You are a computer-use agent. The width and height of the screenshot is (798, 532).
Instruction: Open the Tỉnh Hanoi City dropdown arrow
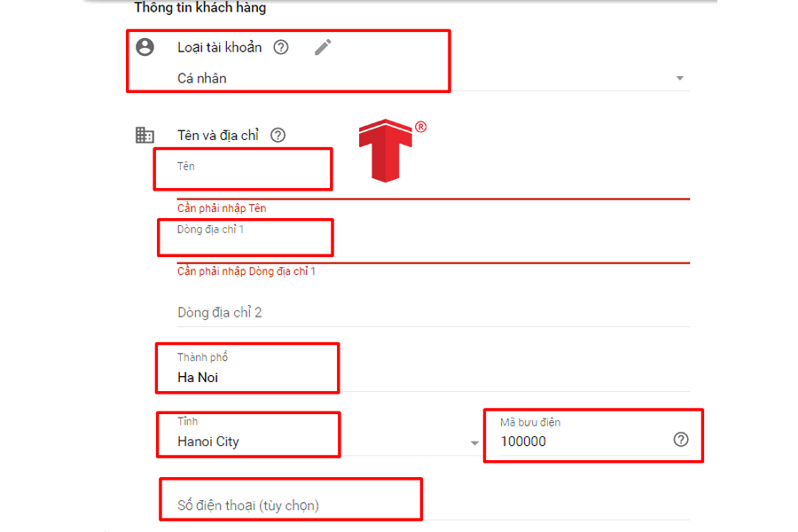474,443
